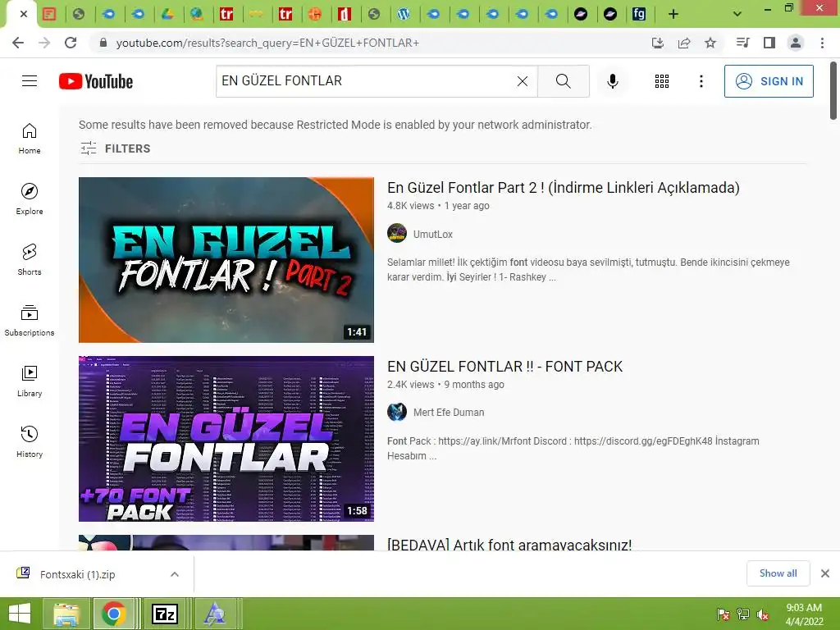840x630 pixels.
Task: Click Show all downloads
Action: pyautogui.click(x=778, y=573)
